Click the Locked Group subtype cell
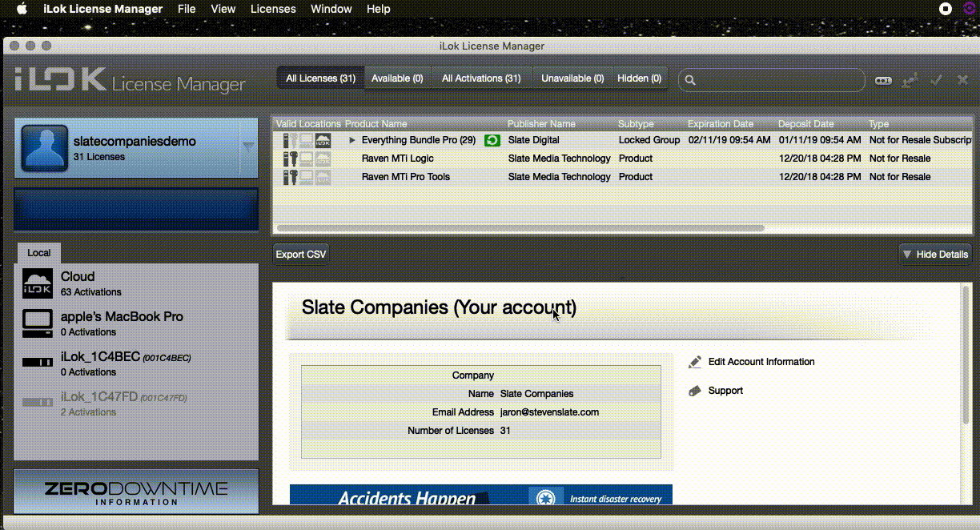Image resolution: width=980 pixels, height=530 pixels. pos(649,140)
